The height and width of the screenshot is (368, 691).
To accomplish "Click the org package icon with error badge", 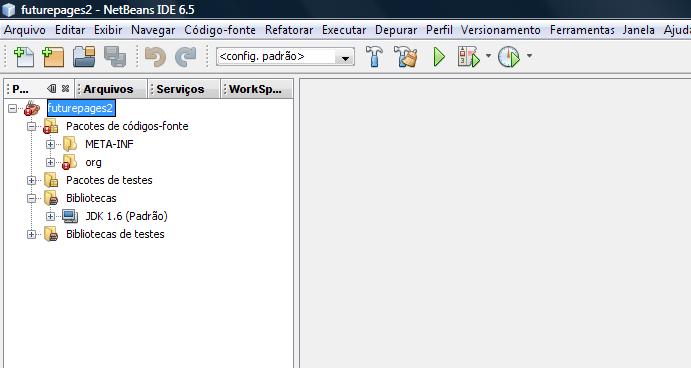I will 70,162.
